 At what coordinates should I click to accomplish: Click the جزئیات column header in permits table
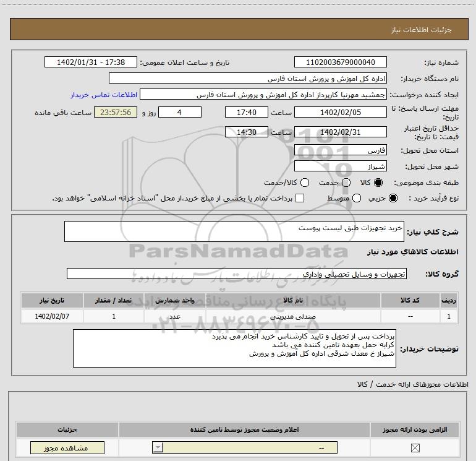tap(67, 429)
